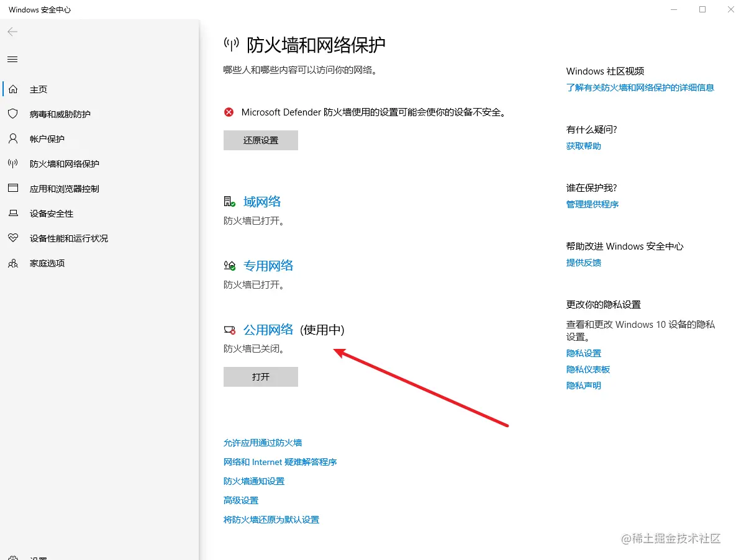Open 设备安全性 section
Screen dimensions: 736x560
tap(52, 214)
